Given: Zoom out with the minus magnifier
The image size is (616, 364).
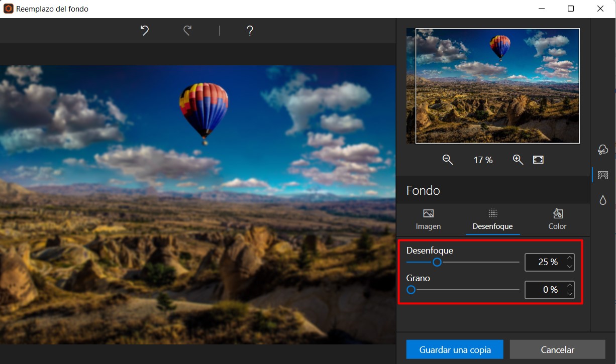Looking at the screenshot, I should pos(448,160).
